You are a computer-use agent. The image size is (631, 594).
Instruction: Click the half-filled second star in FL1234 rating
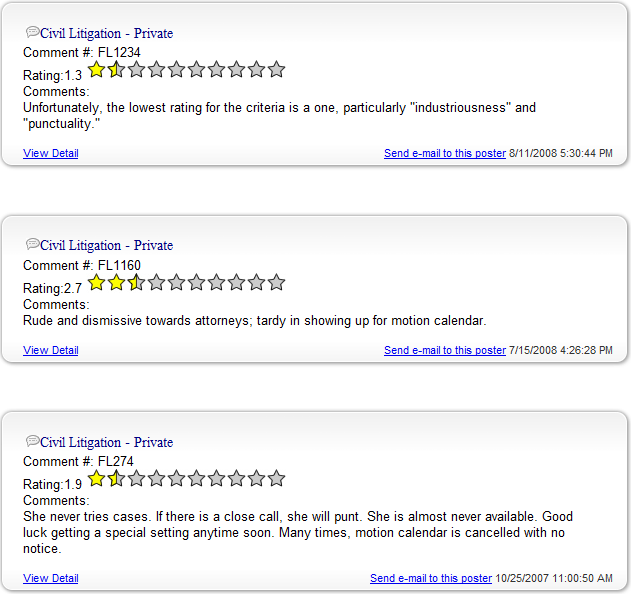[x=117, y=70]
